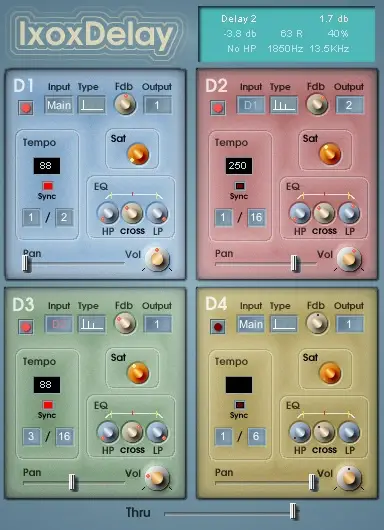This screenshot has width=384, height=530.
Task: Click the D3 sync numerator box showing 3
Action: point(31,436)
